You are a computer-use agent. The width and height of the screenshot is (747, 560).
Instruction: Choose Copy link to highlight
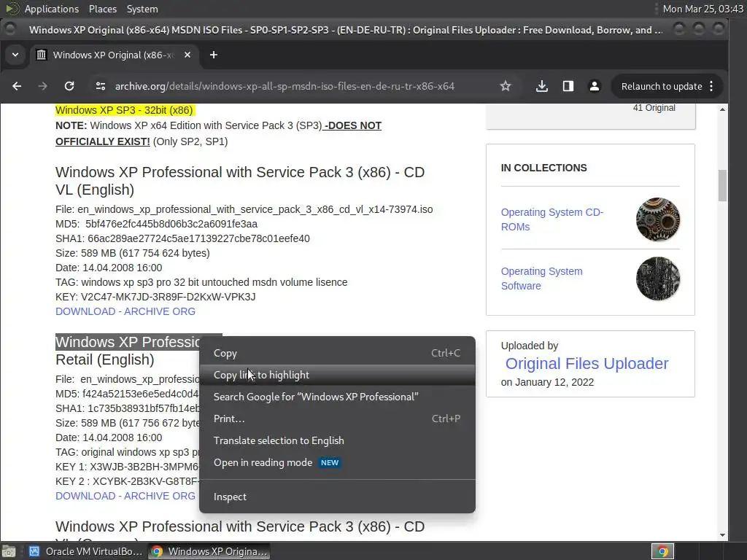tap(261, 375)
